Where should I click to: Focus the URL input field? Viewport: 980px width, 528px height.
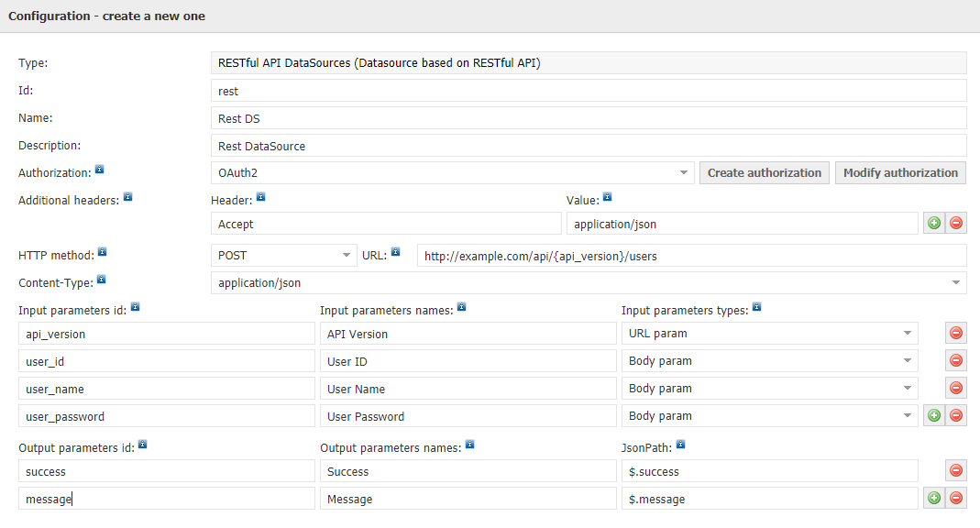[692, 256]
